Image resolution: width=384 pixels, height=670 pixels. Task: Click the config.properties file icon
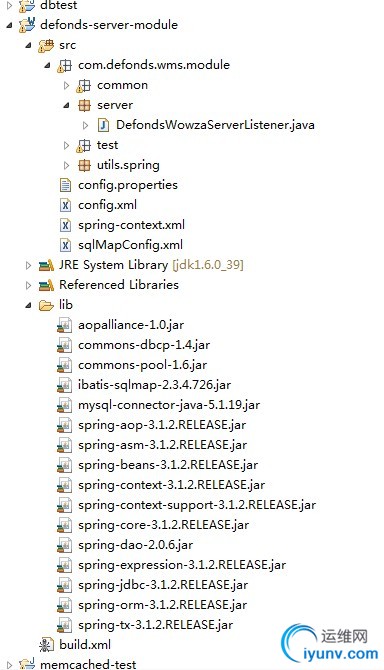[65, 185]
